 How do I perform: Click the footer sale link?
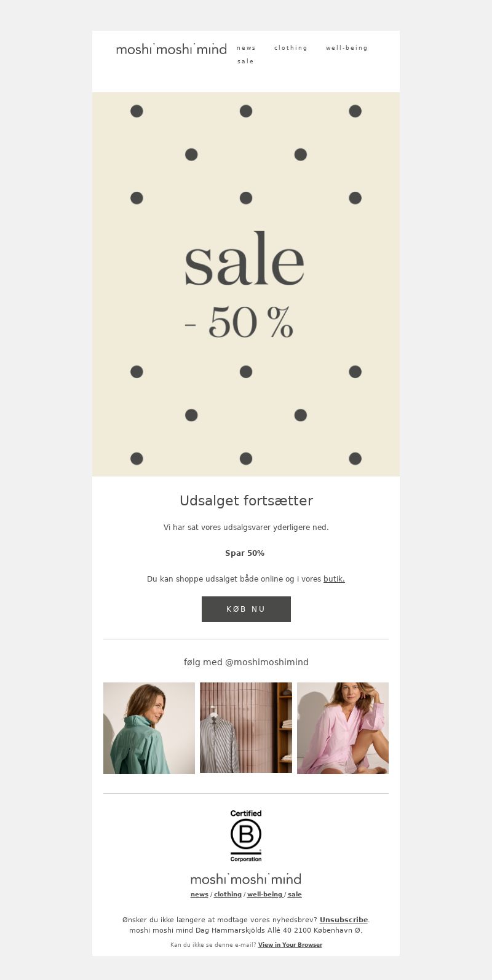coord(295,895)
